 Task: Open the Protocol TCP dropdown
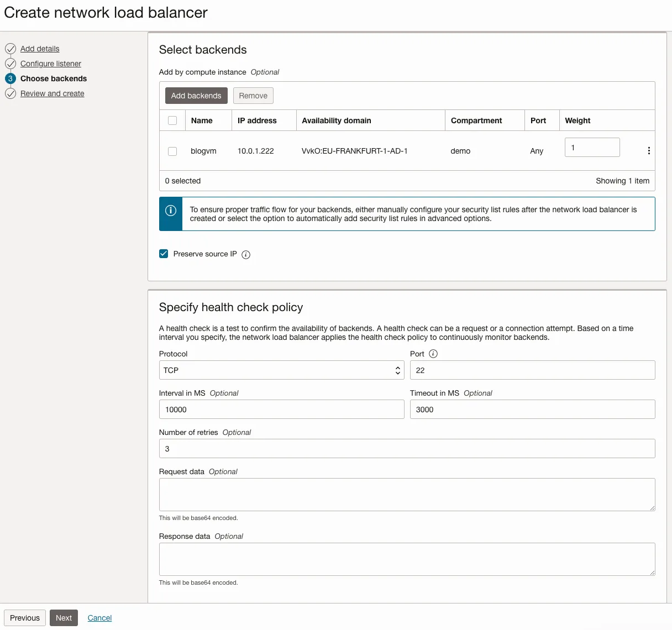pos(282,370)
